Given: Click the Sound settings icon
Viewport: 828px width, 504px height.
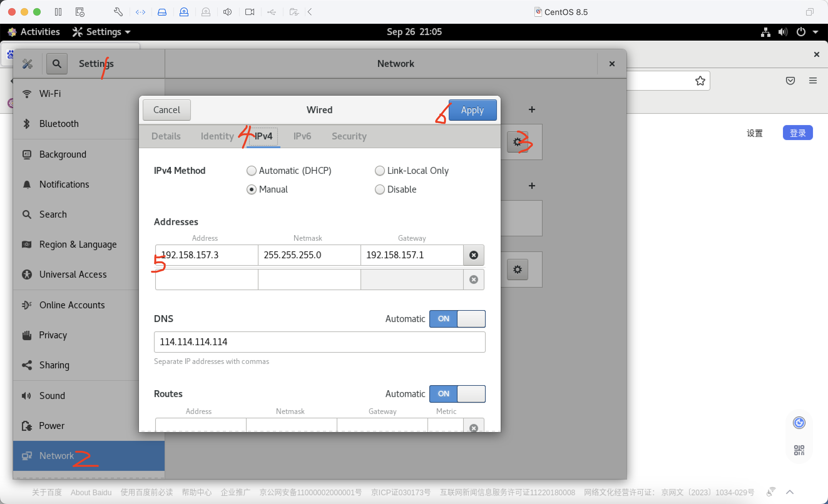Looking at the screenshot, I should point(27,395).
